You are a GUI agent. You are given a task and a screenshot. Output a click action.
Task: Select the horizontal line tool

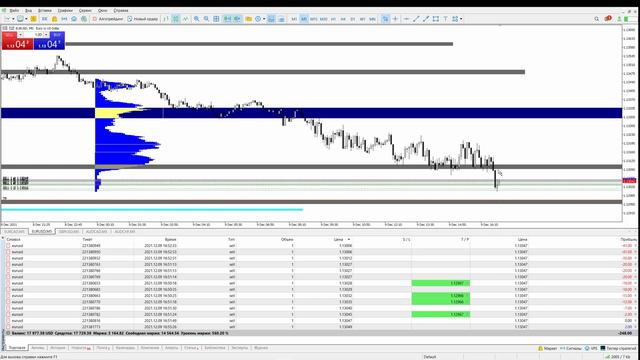tap(406, 19)
